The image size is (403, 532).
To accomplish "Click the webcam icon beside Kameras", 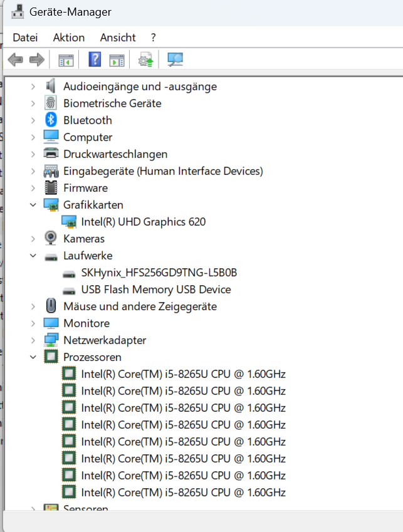I will [51, 238].
